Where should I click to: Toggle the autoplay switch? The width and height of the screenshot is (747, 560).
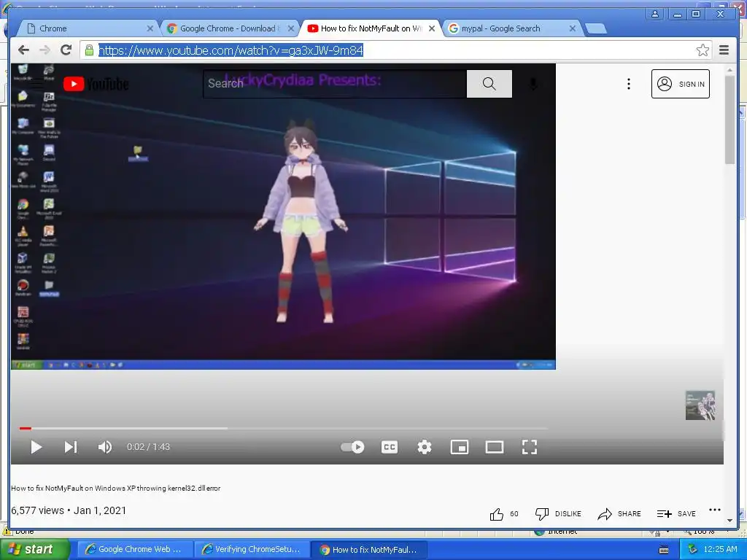tap(352, 447)
